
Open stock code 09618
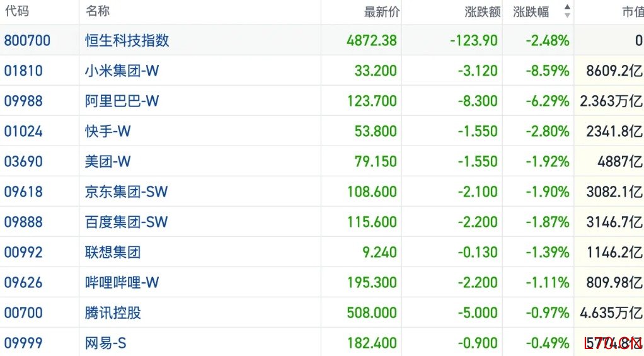(x=23, y=192)
